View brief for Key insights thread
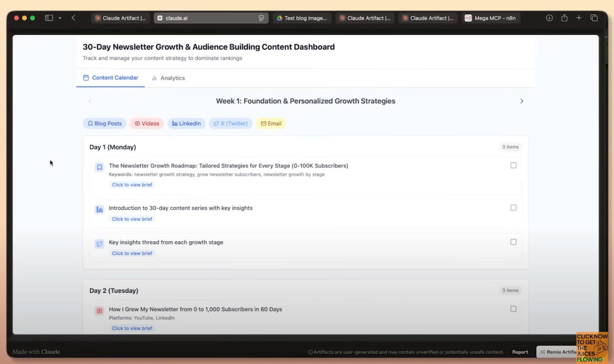 tap(132, 253)
